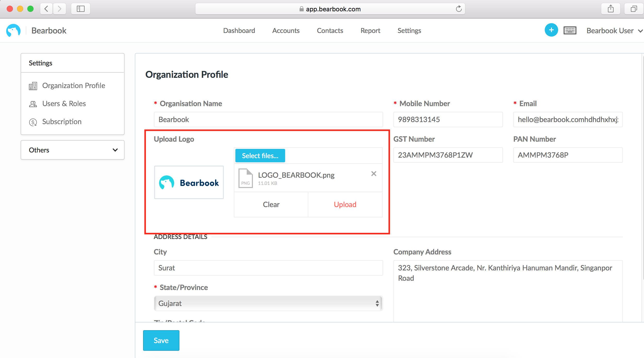Click the Organization Profile building icon

point(33,86)
